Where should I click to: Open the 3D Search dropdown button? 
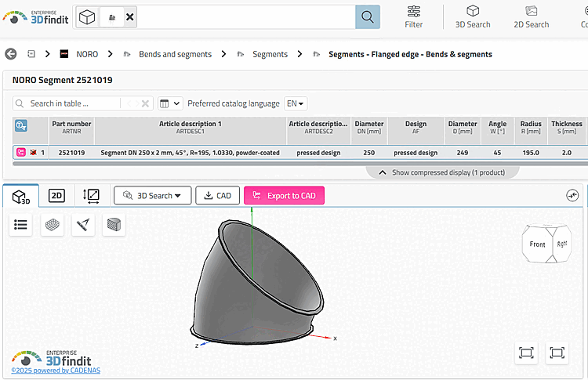tap(153, 196)
